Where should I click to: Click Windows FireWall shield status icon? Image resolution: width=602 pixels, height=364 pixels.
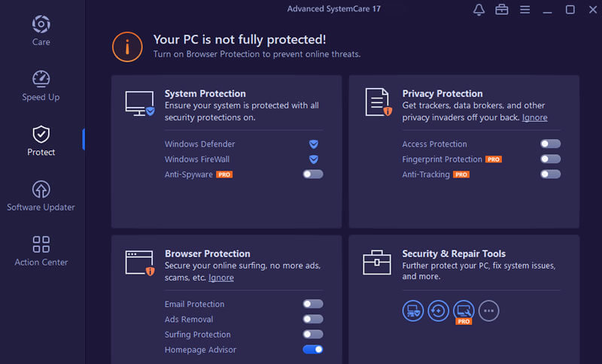(x=314, y=159)
